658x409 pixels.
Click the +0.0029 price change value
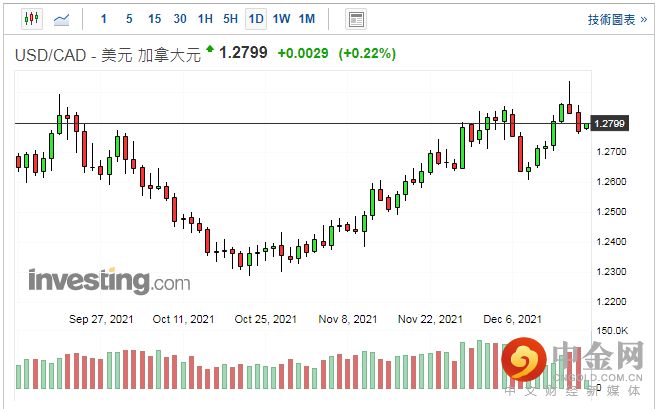point(303,53)
